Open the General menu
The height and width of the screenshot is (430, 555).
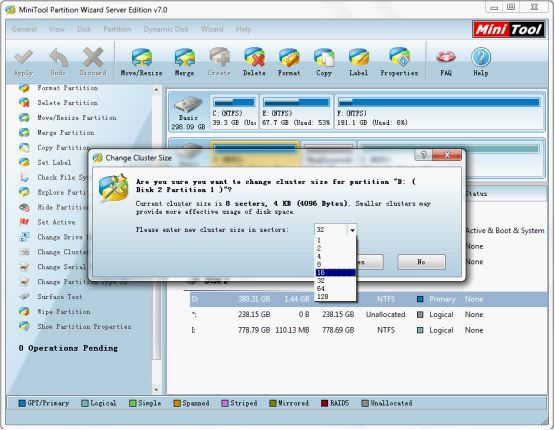[24, 29]
